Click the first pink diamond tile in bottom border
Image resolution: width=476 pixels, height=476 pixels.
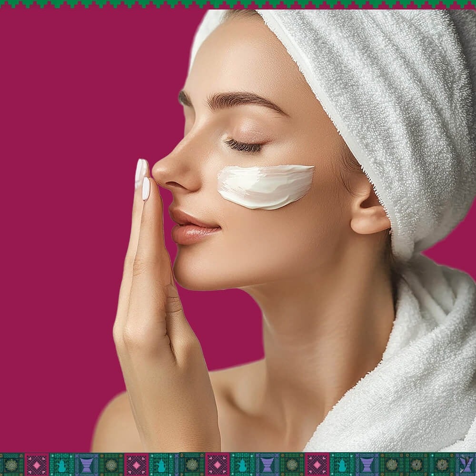tap(37, 464)
